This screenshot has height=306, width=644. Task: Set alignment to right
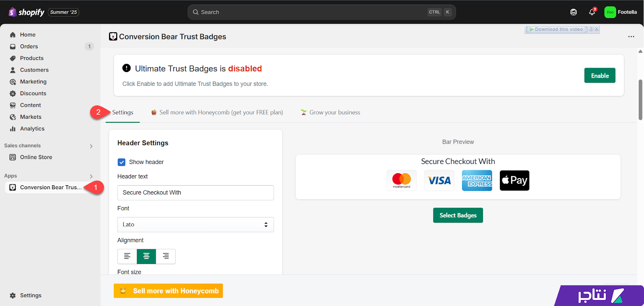click(x=166, y=256)
